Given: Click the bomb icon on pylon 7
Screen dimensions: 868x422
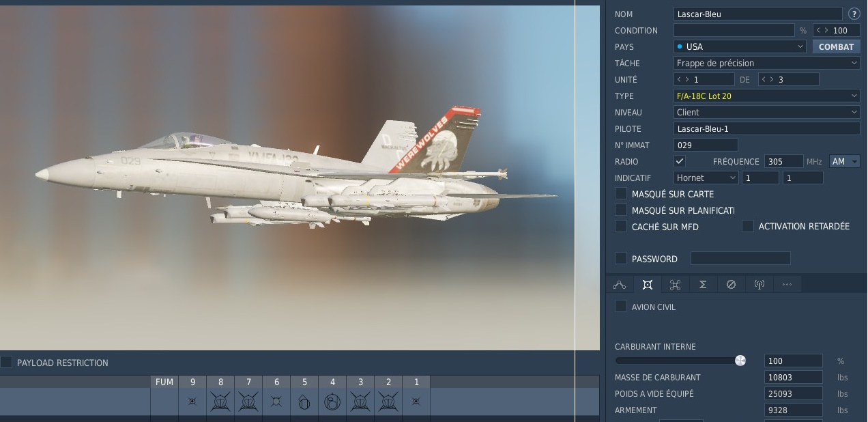Looking at the screenshot, I should [248, 402].
